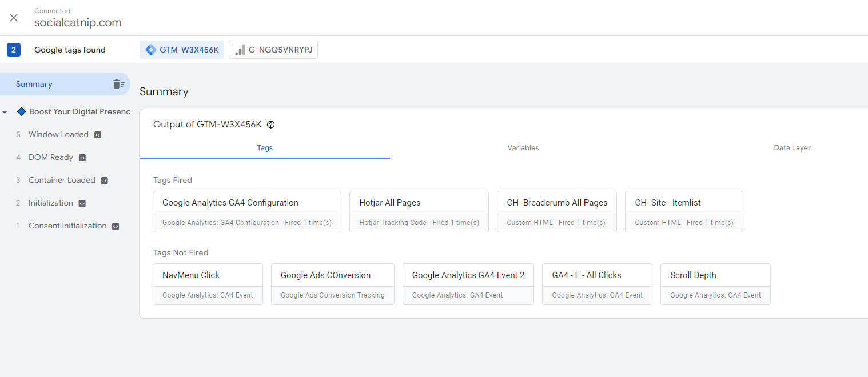The image size is (868, 377).
Task: Open the Container Loaded event
Action: coord(62,180)
